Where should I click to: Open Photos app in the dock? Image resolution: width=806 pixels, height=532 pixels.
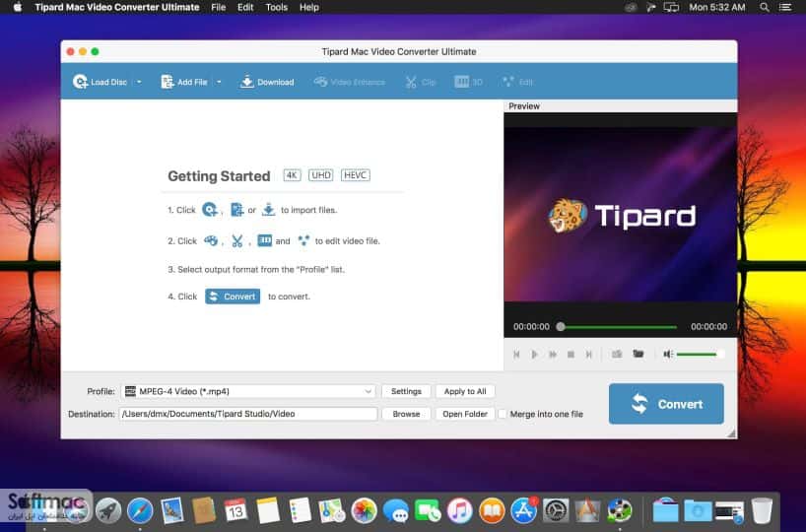[x=364, y=511]
